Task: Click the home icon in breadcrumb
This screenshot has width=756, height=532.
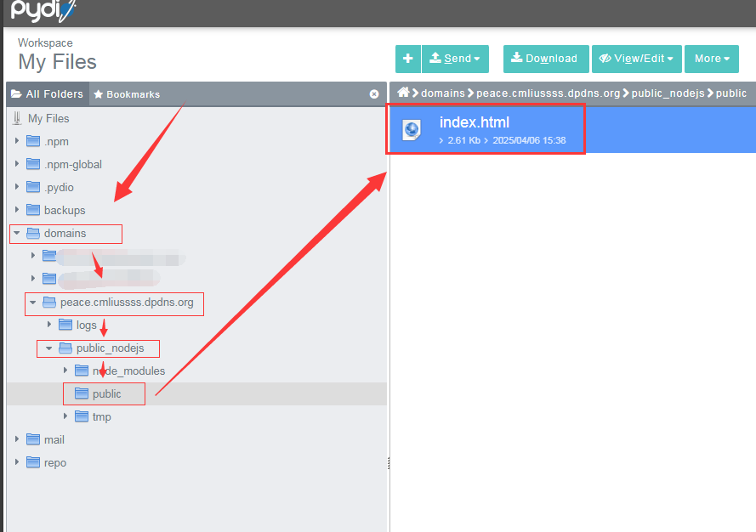Action: [404, 93]
